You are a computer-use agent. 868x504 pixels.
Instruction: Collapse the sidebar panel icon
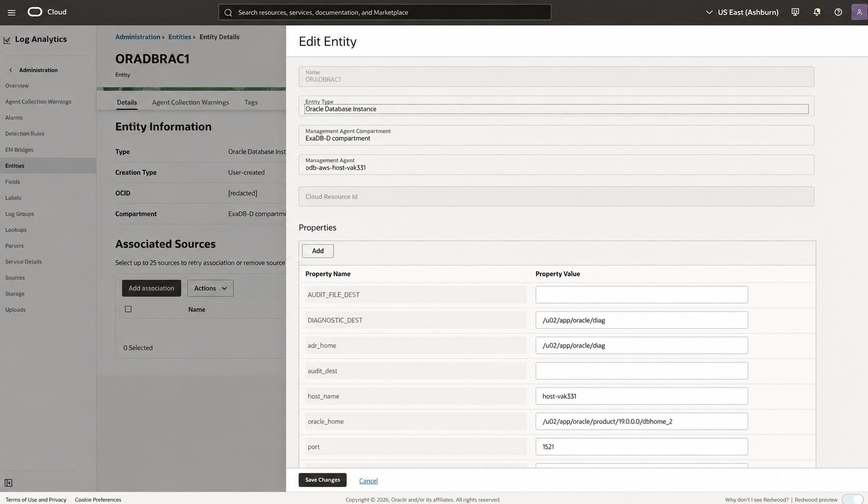point(8,483)
